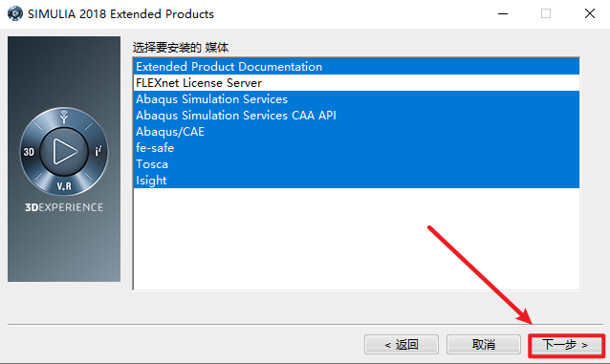610x364 pixels.
Task: Toggle Extended Product Documentation selection
Action: tap(356, 67)
